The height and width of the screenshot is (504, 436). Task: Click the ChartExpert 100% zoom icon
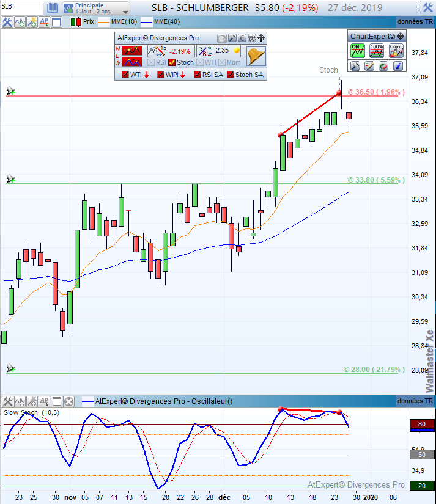(376, 51)
